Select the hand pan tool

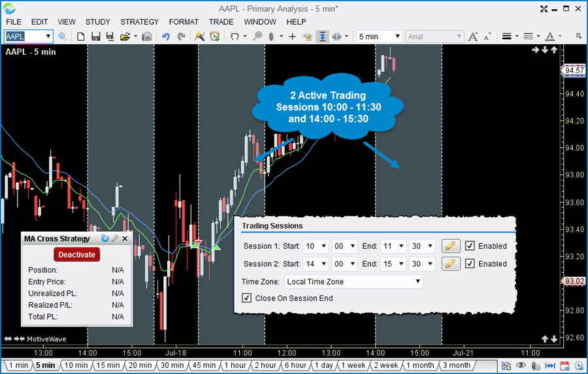pos(235,37)
